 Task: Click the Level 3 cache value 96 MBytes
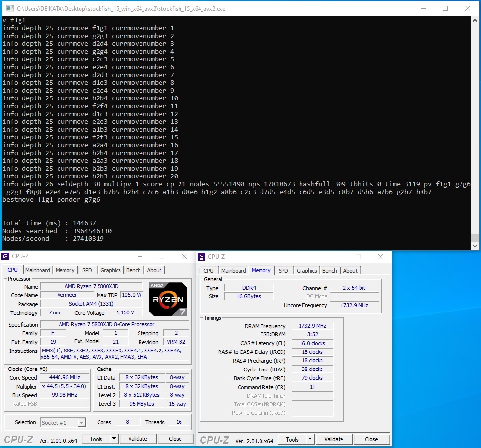click(142, 404)
